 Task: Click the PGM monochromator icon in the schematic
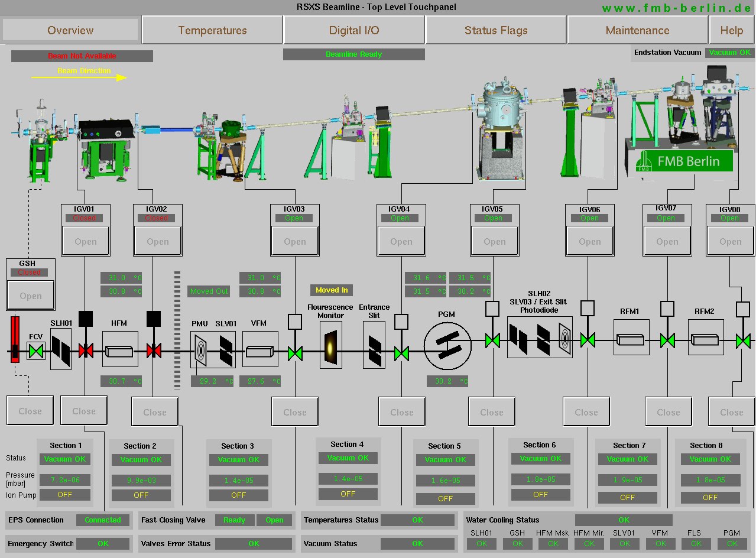tap(447, 346)
